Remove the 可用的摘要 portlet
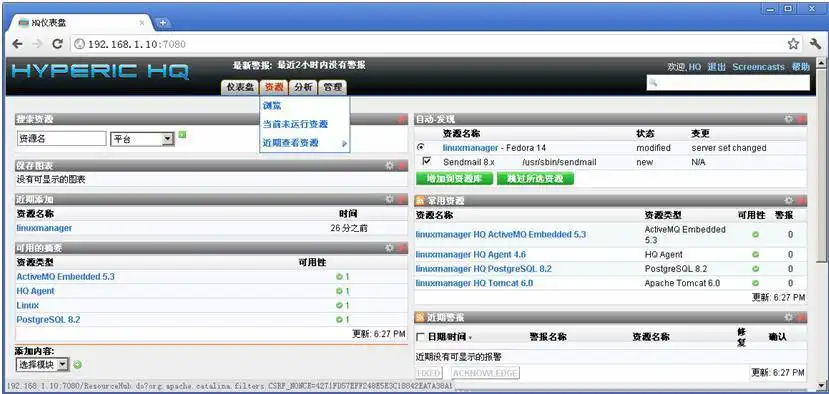The image size is (829, 394). [x=403, y=248]
